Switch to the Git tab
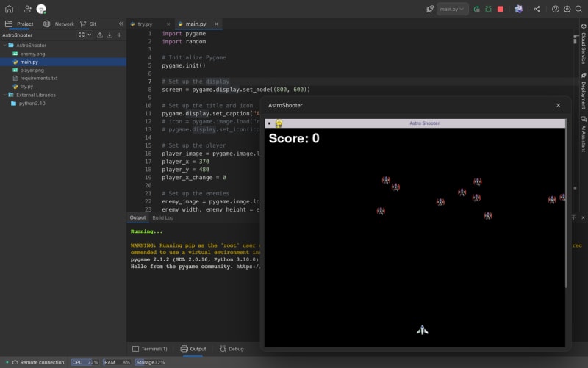 click(88, 24)
